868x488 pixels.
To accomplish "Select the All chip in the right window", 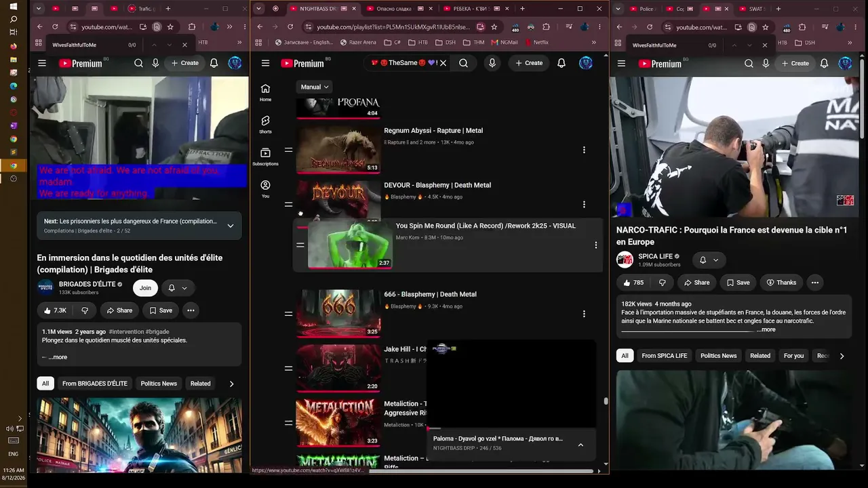I will pos(625,356).
